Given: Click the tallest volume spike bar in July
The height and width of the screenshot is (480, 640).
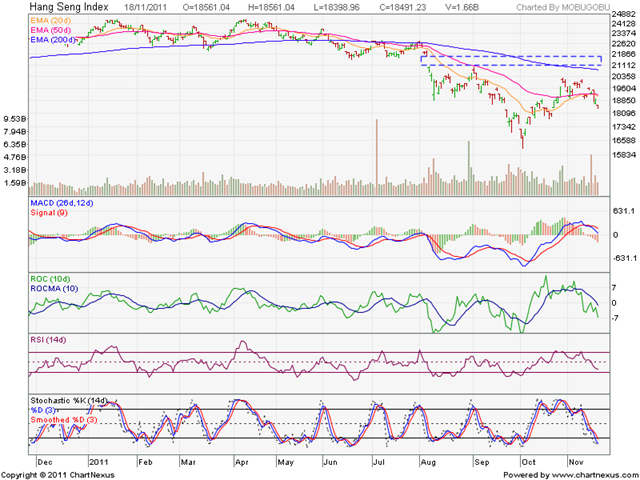Looking at the screenshot, I should tap(377, 157).
